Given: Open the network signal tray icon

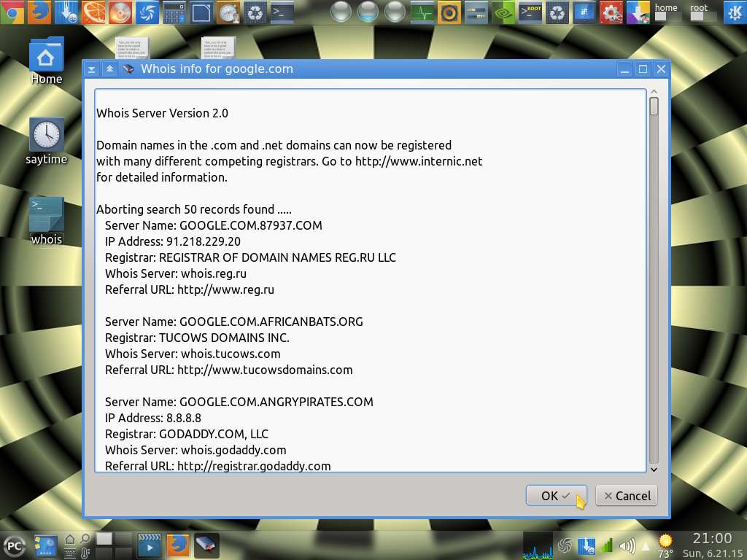Looking at the screenshot, I should pyautogui.click(x=606, y=545).
